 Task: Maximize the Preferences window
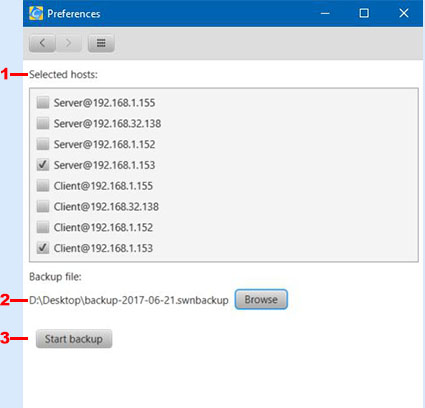[x=364, y=13]
